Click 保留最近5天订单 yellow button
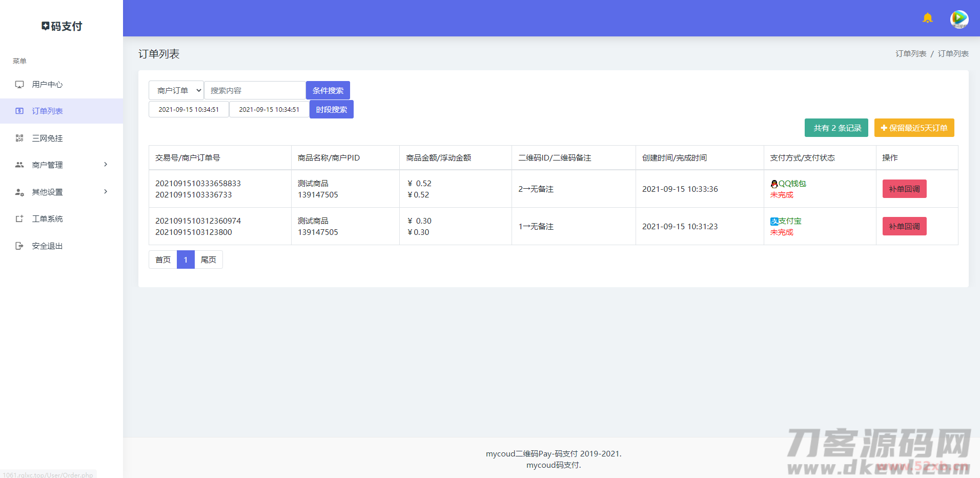The height and width of the screenshot is (478, 980). (914, 128)
